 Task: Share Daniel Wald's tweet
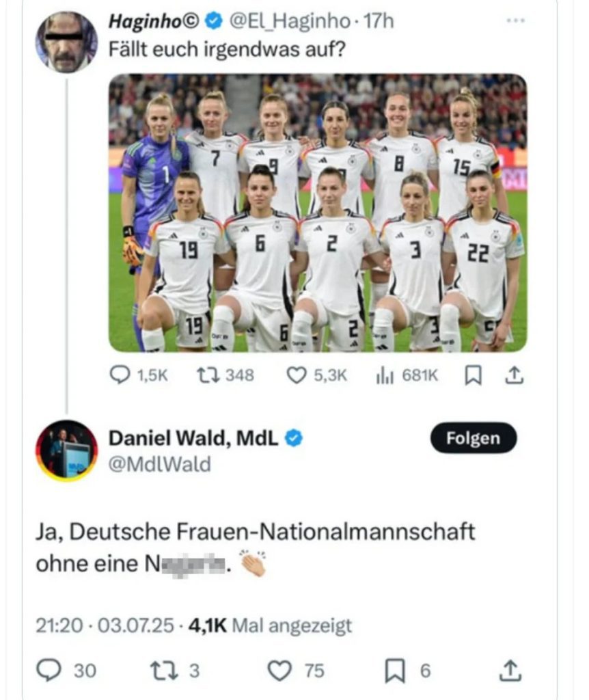click(x=510, y=671)
